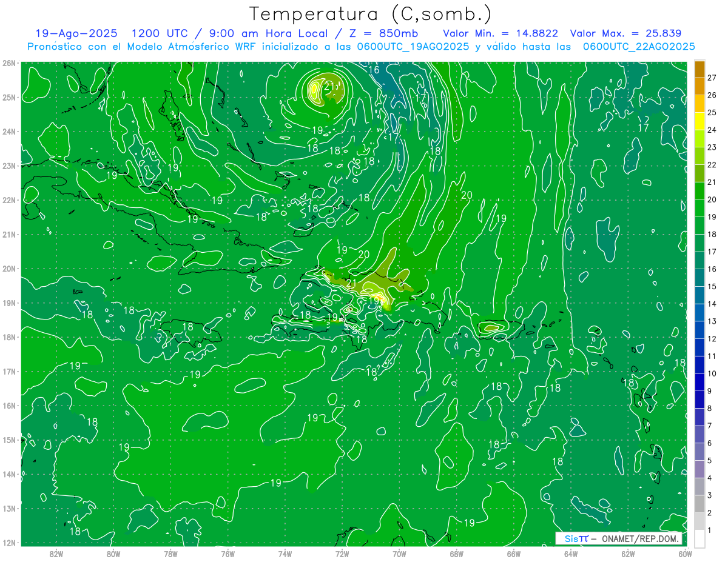Viewport: 728px width, 562px height.
Task: Click the purple swatch between 5 and 6
Action: point(699,452)
